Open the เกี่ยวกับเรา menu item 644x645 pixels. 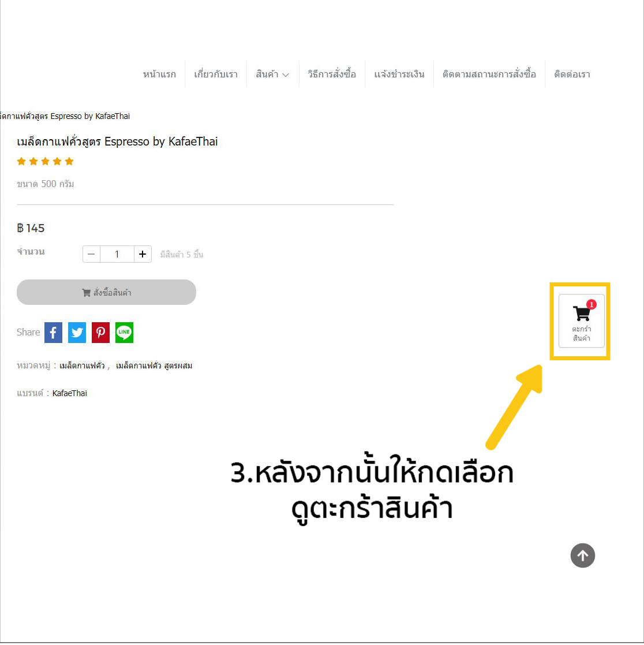216,74
